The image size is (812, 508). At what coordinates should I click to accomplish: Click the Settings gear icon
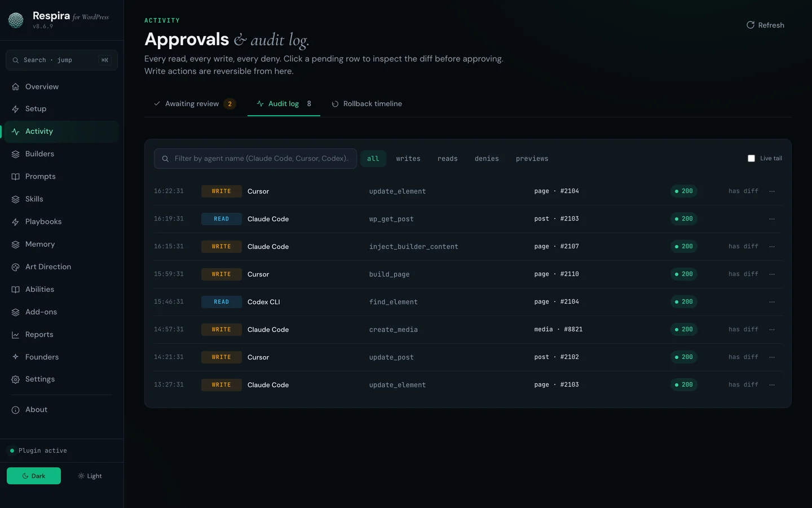pos(15,379)
